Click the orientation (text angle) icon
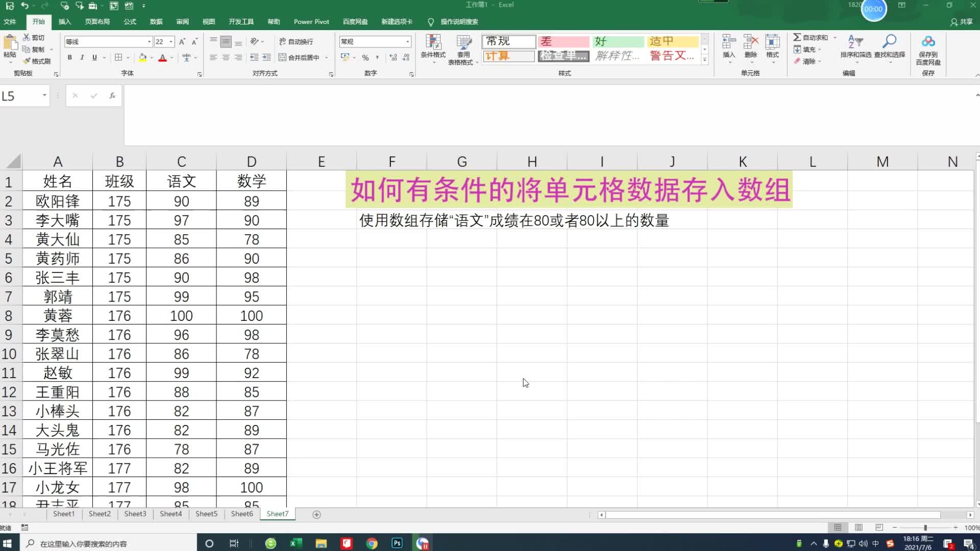980x551 pixels. pos(254,41)
